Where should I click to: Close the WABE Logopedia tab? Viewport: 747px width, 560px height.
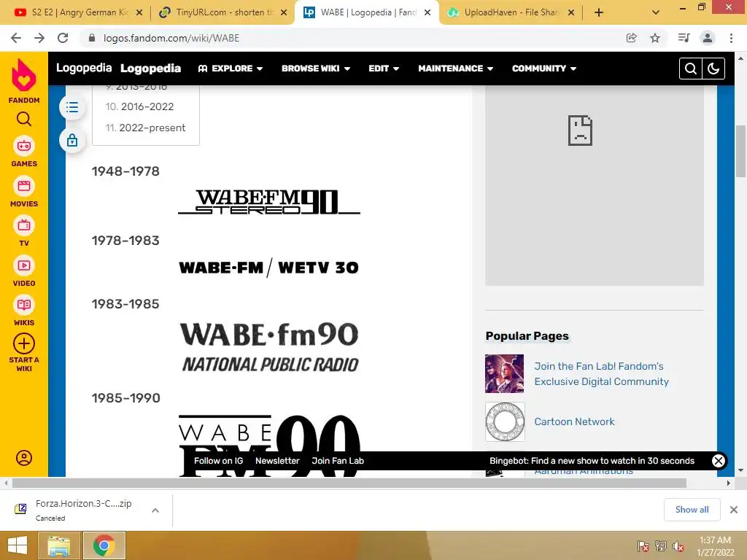pyautogui.click(x=427, y=12)
